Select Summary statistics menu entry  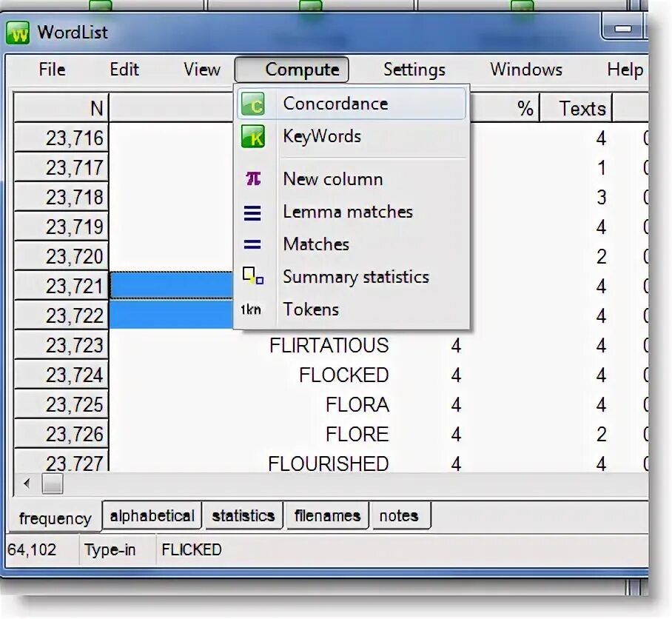pyautogui.click(x=352, y=277)
